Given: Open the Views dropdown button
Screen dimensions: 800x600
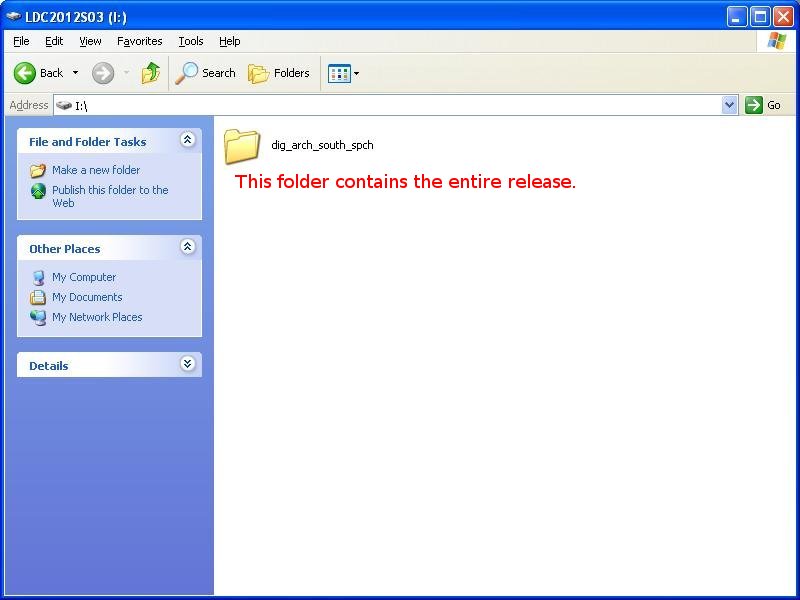Looking at the screenshot, I should (x=343, y=73).
